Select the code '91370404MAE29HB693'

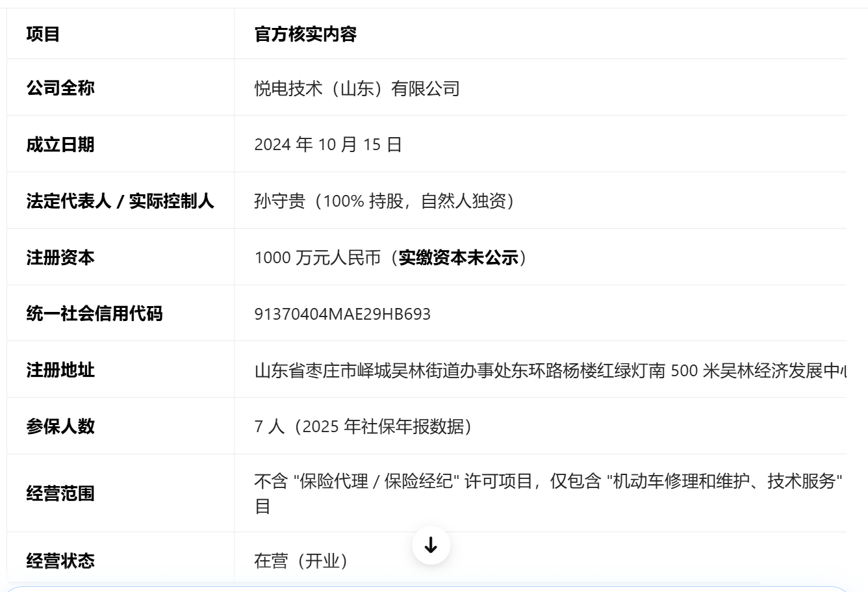tap(342, 314)
